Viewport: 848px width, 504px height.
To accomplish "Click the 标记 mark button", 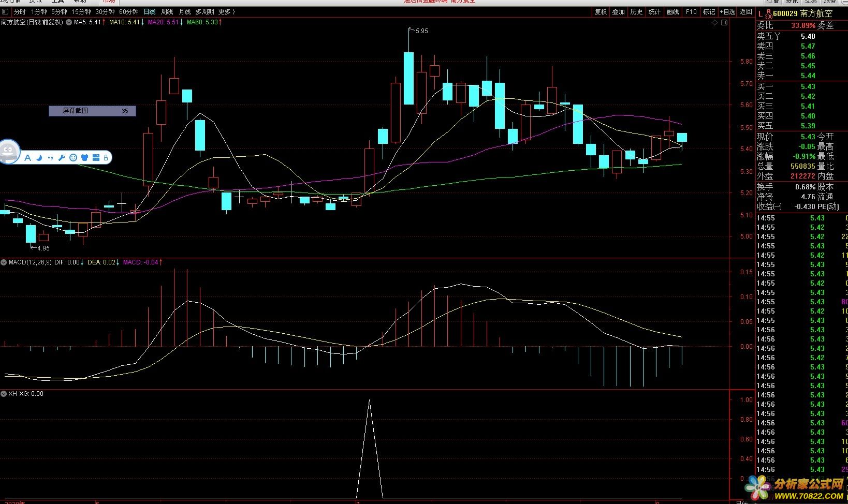I will click(709, 11).
